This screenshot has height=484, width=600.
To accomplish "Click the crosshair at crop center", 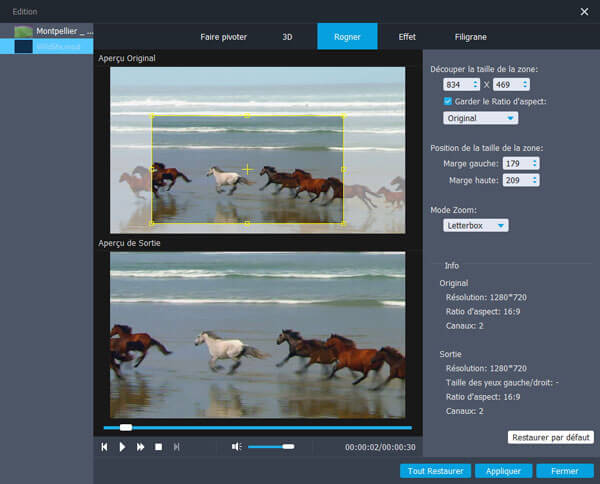I will (x=248, y=170).
